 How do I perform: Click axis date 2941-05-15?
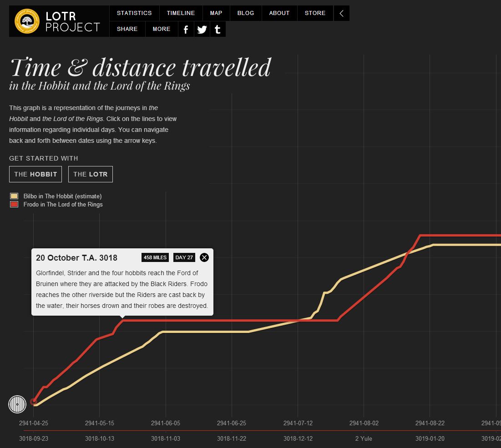[x=99, y=423]
